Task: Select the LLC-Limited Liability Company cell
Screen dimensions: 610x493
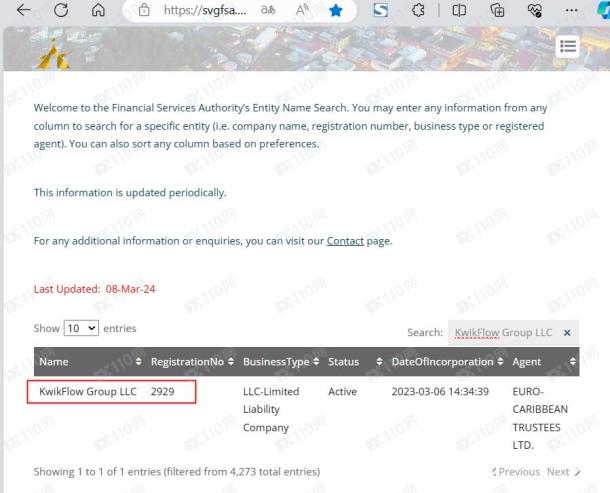Action: pos(271,409)
